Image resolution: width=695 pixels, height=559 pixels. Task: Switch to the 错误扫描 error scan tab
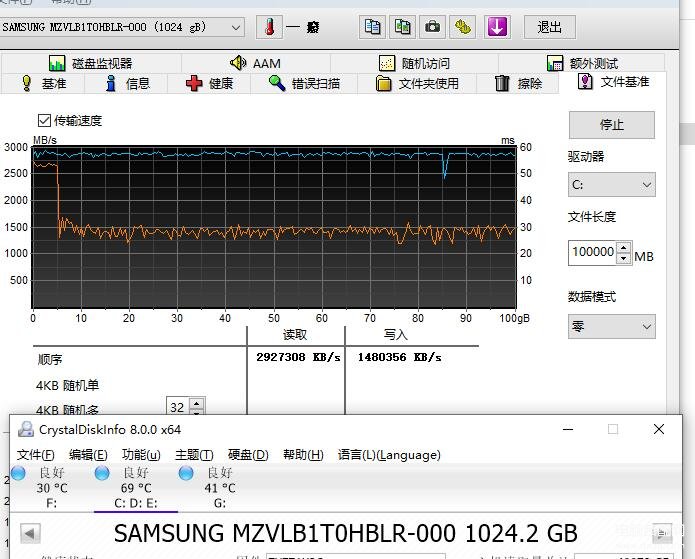point(304,83)
